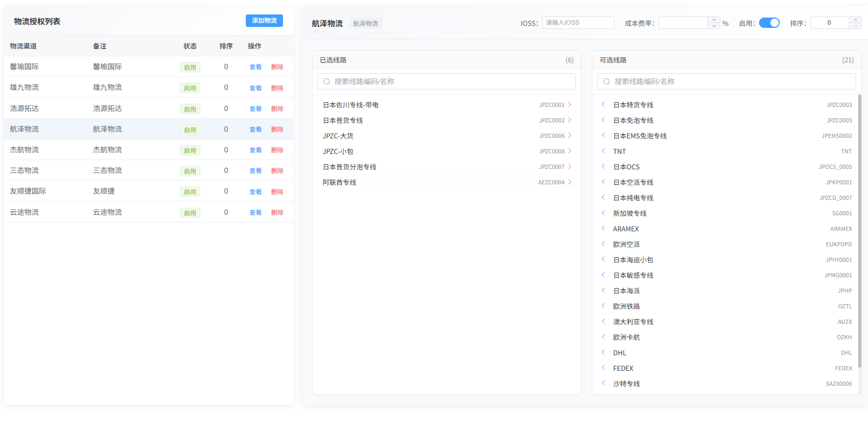The height and width of the screenshot is (426, 868).
Task: Add 沙特专线 using left arrow
Action: coord(603,383)
